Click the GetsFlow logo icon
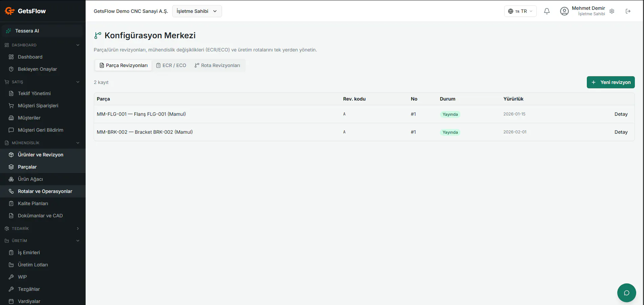 point(10,11)
